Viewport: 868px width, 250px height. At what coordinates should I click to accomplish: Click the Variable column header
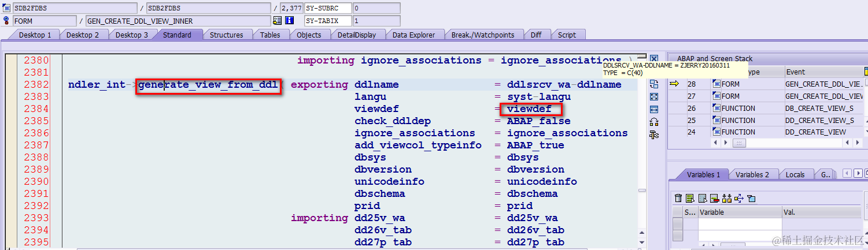(x=740, y=212)
